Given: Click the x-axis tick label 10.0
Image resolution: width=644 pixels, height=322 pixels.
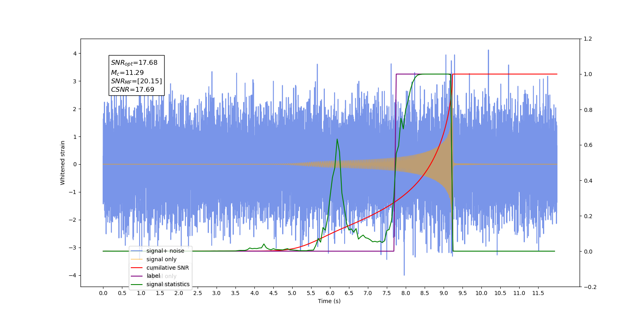Looking at the screenshot, I should [481, 293].
